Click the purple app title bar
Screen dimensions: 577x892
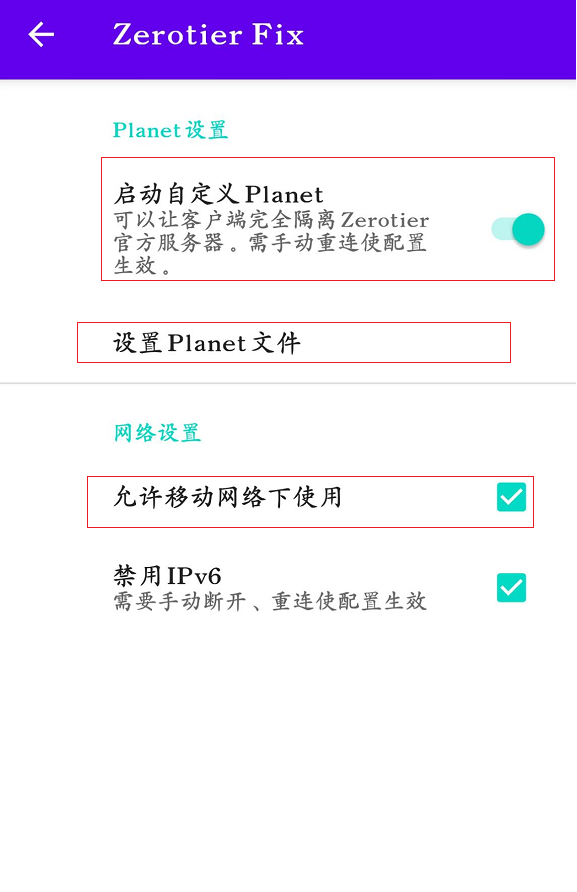point(288,39)
